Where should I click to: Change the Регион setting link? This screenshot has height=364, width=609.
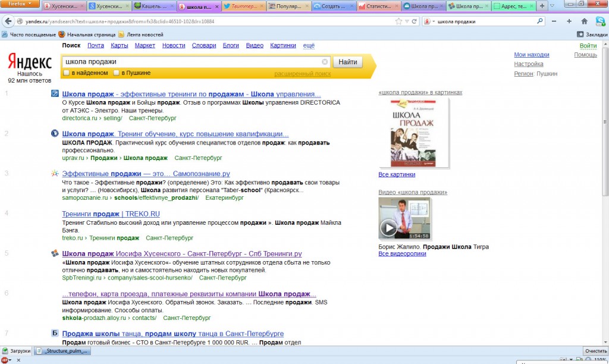(x=523, y=73)
